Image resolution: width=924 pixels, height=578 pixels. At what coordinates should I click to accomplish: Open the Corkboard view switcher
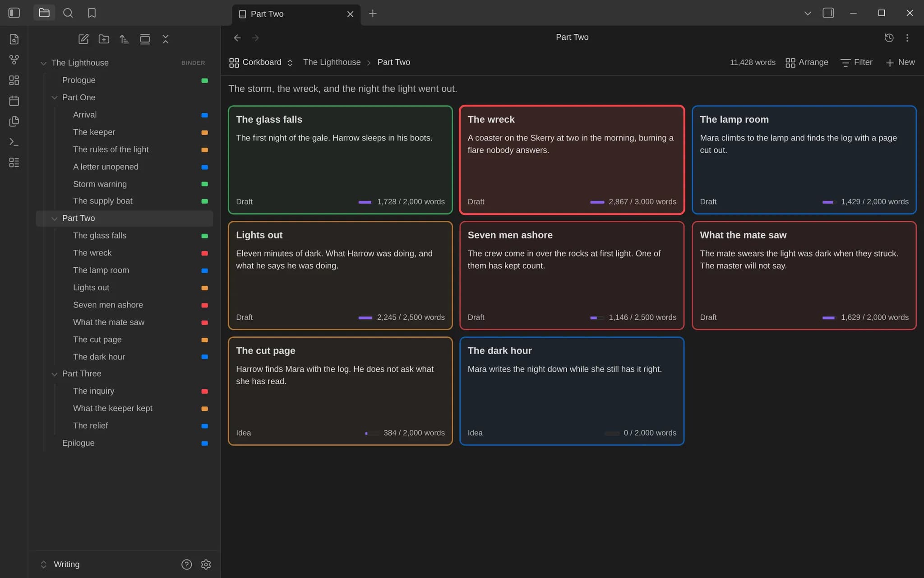[x=261, y=62]
